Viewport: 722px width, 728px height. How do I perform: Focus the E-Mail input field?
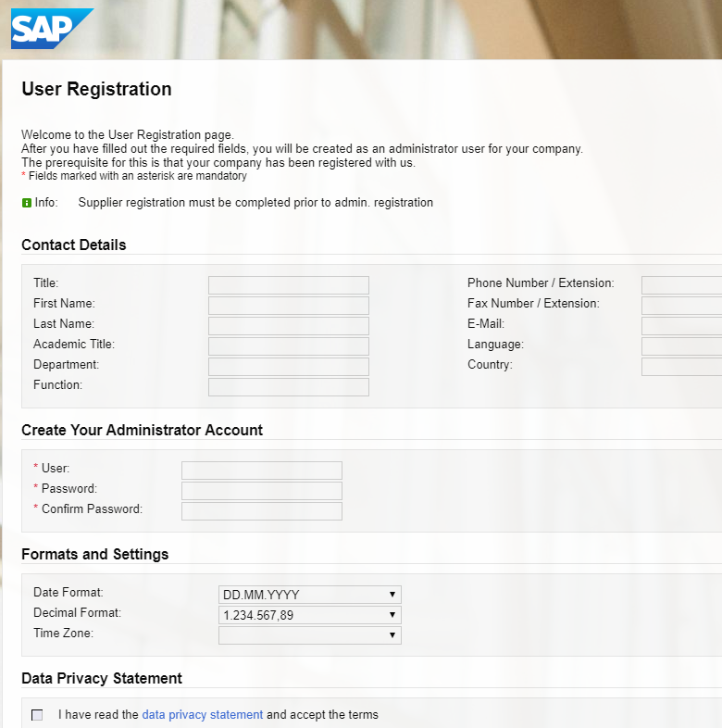pos(681,326)
